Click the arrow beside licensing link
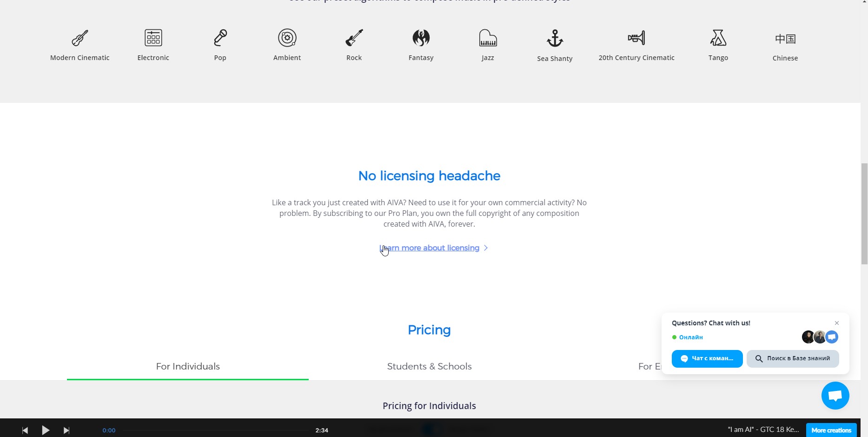868x437 pixels. coord(486,248)
